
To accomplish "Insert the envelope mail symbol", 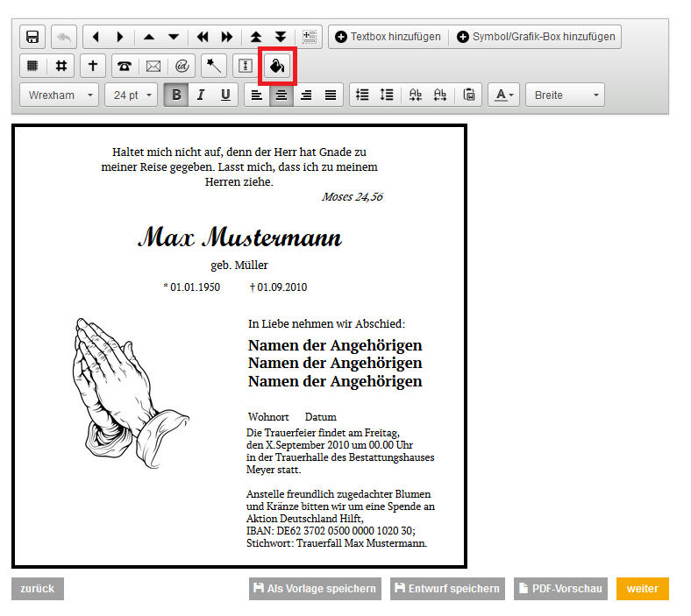I will point(153,66).
